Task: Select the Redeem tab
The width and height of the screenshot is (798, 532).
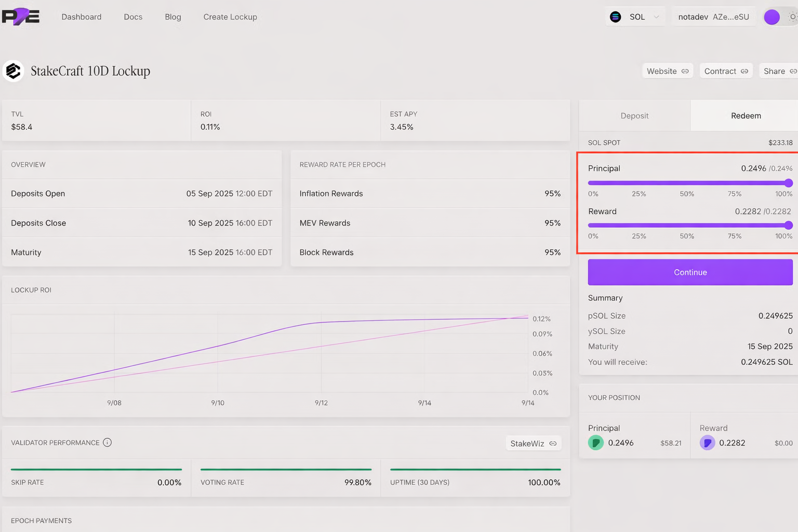Action: point(746,116)
